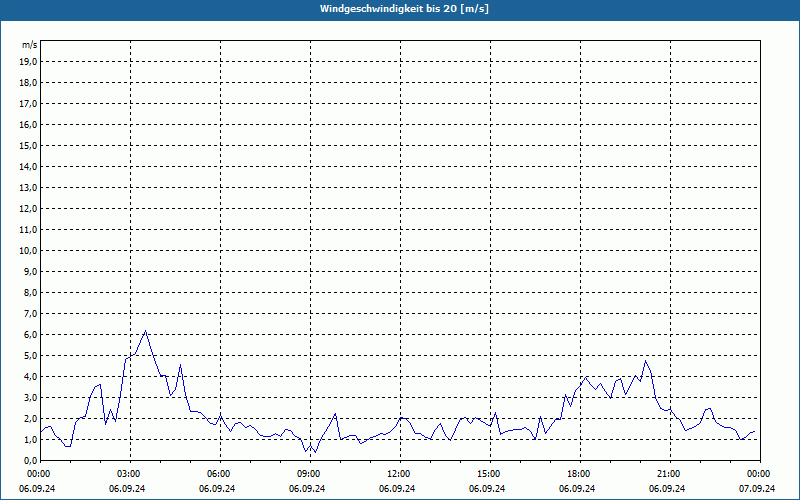Image resolution: width=800 pixels, height=500 pixels.
Task: Select the y-axis value 4,0
Action: click(x=31, y=377)
